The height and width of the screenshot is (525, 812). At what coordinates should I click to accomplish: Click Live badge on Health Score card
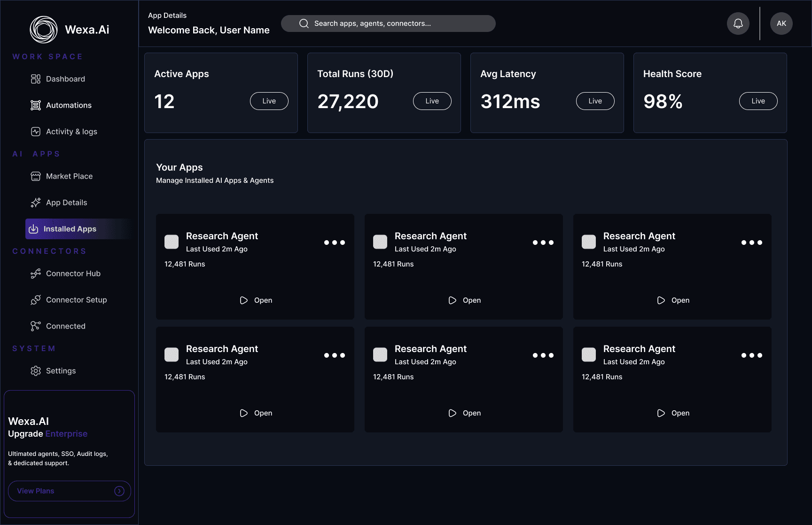pyautogui.click(x=758, y=101)
